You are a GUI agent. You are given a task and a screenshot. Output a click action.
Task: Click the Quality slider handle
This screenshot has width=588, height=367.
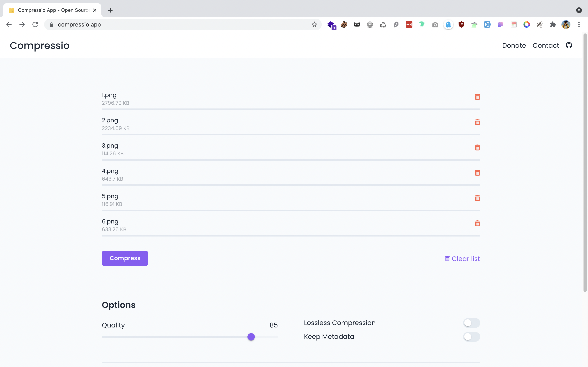point(251,337)
